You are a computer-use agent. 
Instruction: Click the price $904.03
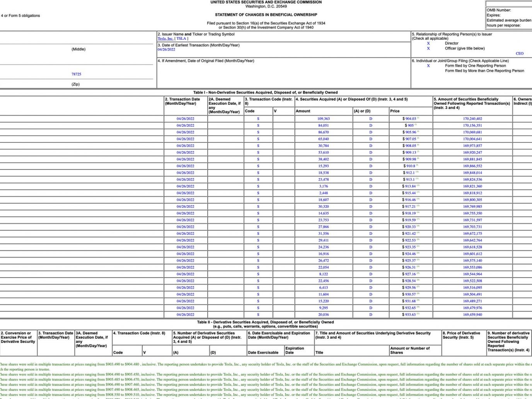tap(409, 119)
